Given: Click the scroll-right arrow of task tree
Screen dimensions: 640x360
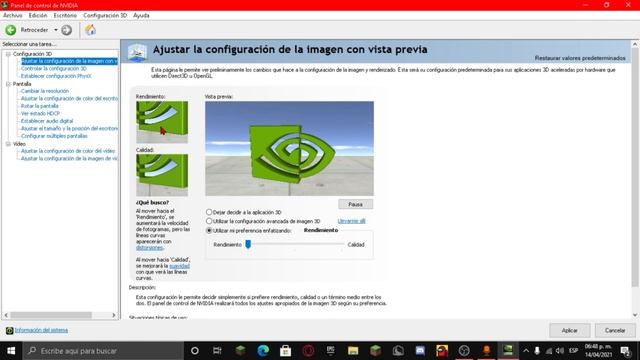Looking at the screenshot, I should click(114, 315).
